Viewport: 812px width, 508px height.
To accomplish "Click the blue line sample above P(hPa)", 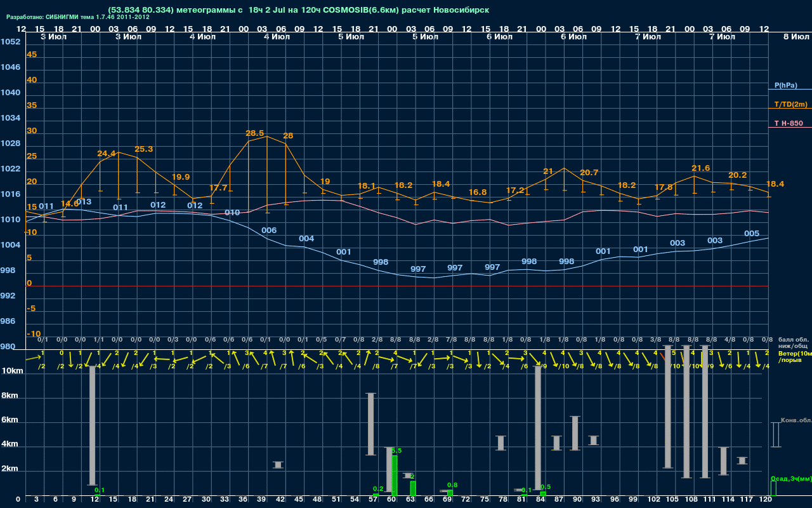I will (790, 90).
